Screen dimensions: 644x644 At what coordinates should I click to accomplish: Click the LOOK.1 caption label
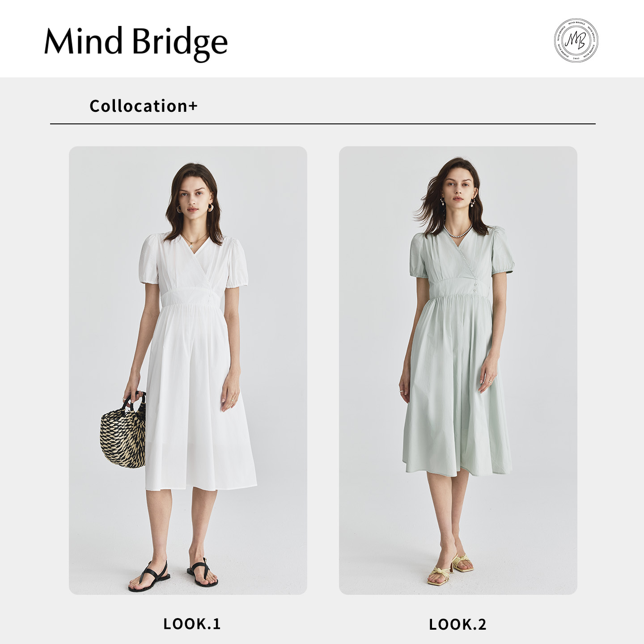192,624
